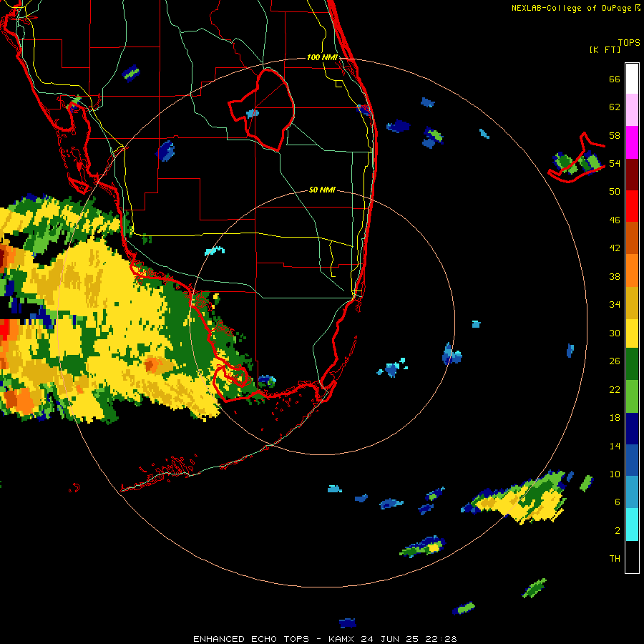Click the 100 NMI range ring label
The image size is (644, 644).
(322, 57)
